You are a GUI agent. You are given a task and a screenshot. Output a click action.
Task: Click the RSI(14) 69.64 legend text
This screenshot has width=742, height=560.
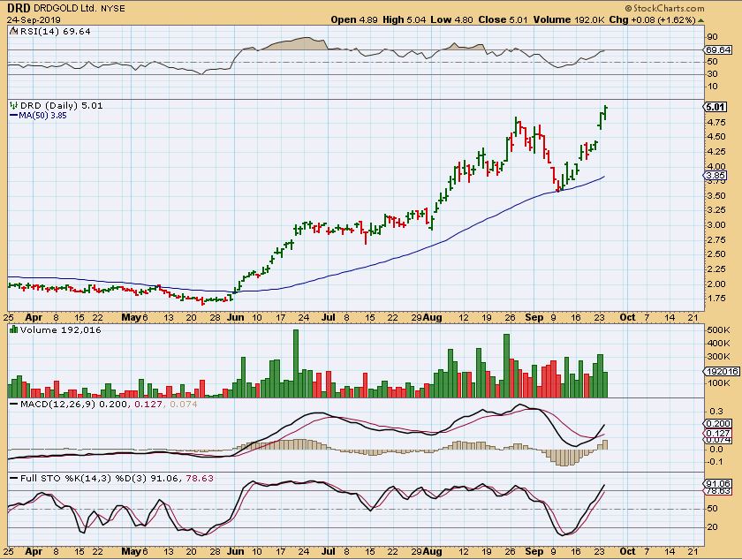coord(55,32)
